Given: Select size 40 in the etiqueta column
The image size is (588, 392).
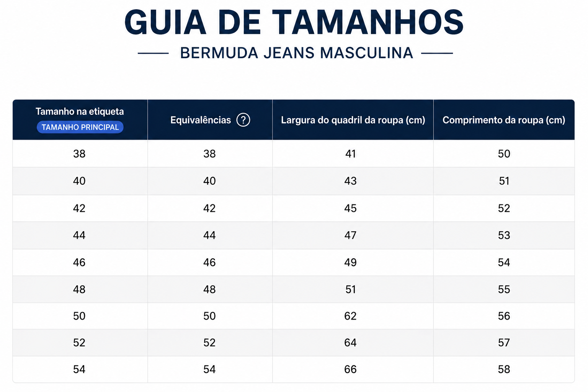Looking at the screenshot, I should [x=79, y=181].
